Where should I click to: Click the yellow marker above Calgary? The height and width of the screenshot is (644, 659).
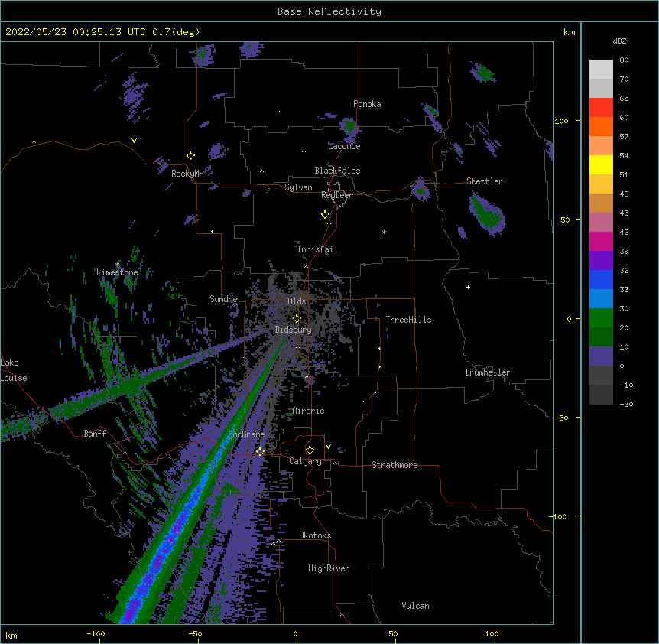pos(310,450)
